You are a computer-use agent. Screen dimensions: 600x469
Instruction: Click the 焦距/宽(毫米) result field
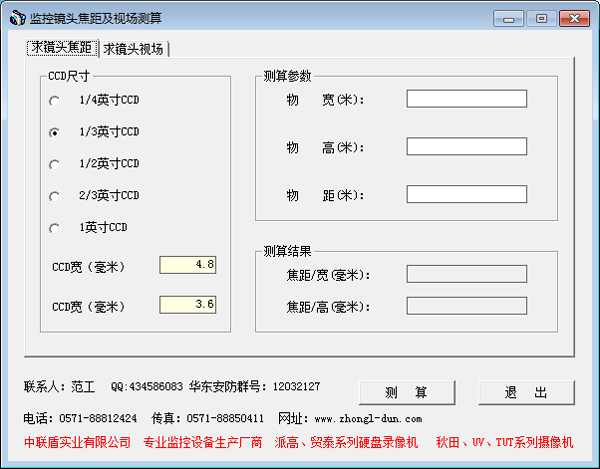coord(466,274)
